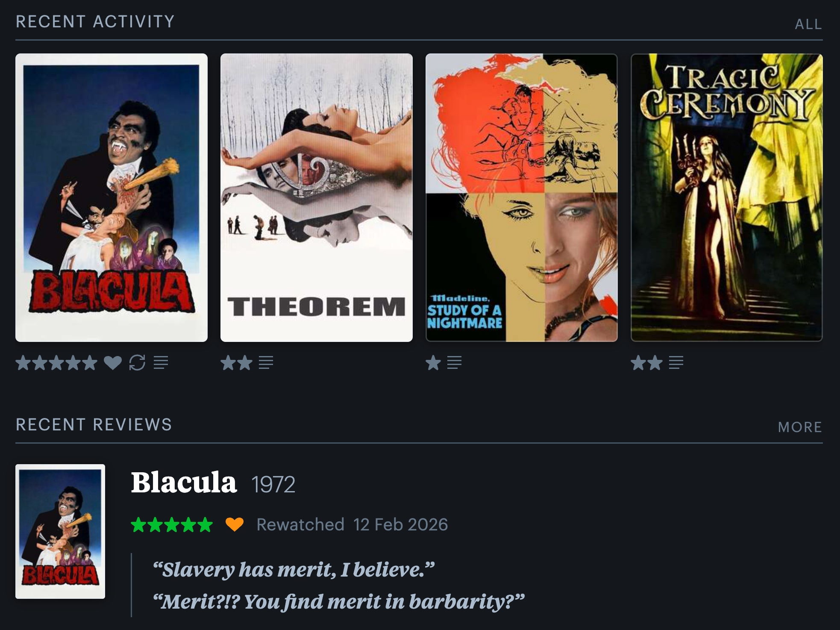This screenshot has height=630, width=840.
Task: Open the review icon under Madeline, Study of a Nightmare
Action: pyautogui.click(x=454, y=362)
